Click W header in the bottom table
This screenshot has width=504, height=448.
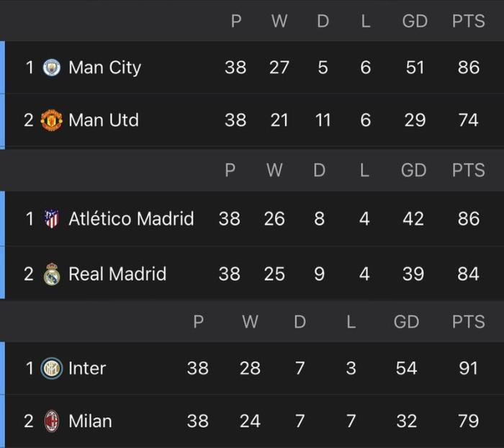[250, 322]
